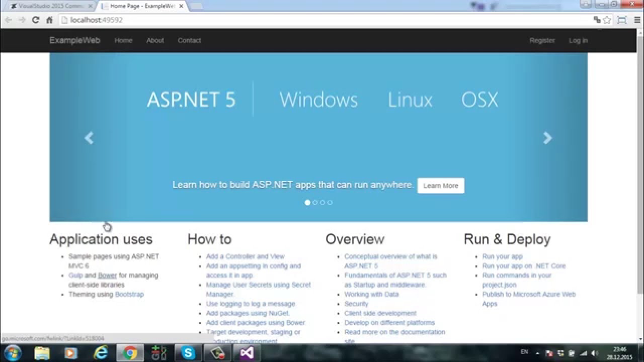The image size is (644, 362).
Task: Open Internet Explorer from the taskbar
Action: click(101, 353)
